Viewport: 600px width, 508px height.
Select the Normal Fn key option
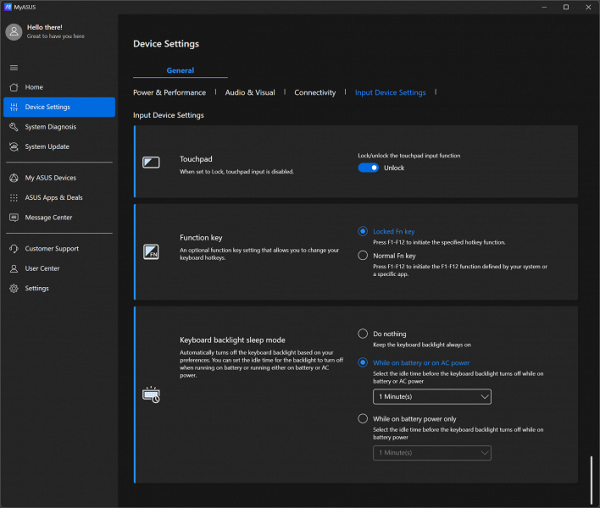[x=363, y=256]
